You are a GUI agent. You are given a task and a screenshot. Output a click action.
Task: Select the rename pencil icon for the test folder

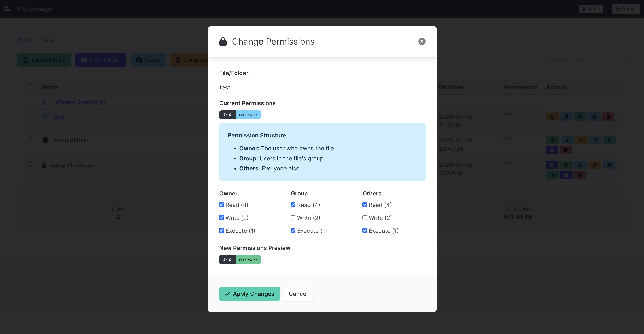point(552,117)
